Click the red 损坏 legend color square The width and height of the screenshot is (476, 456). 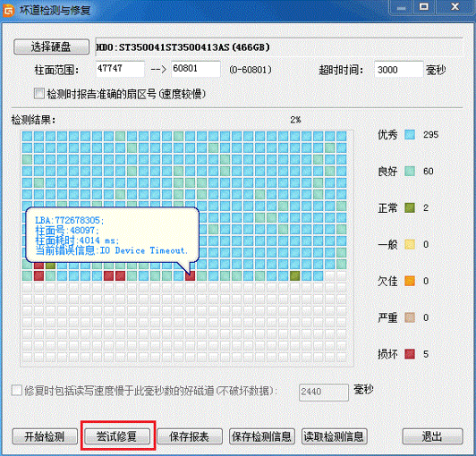coord(410,354)
